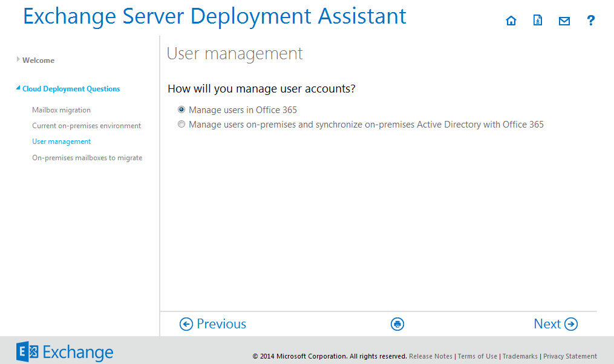Click the Next arrow circle icon

click(571, 324)
